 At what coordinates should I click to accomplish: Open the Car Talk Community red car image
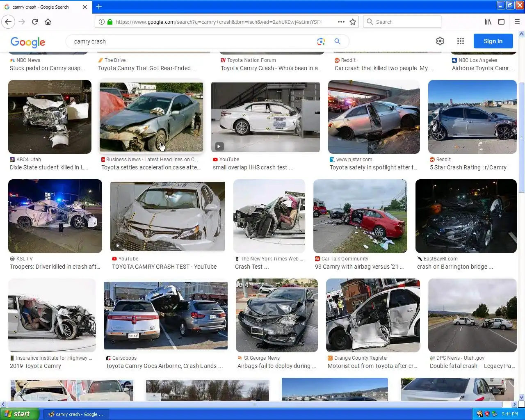(x=360, y=216)
